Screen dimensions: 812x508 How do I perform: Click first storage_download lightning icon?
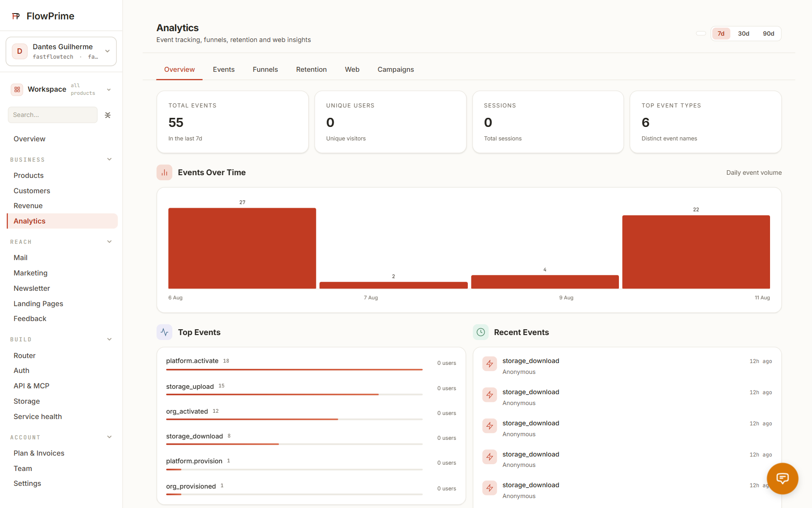click(x=489, y=364)
